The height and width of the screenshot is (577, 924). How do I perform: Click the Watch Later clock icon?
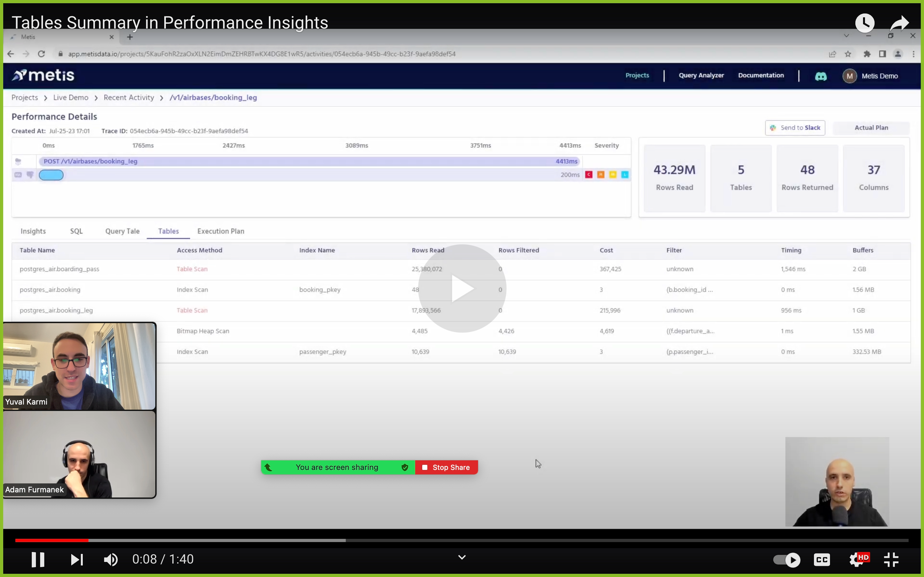[x=864, y=23]
